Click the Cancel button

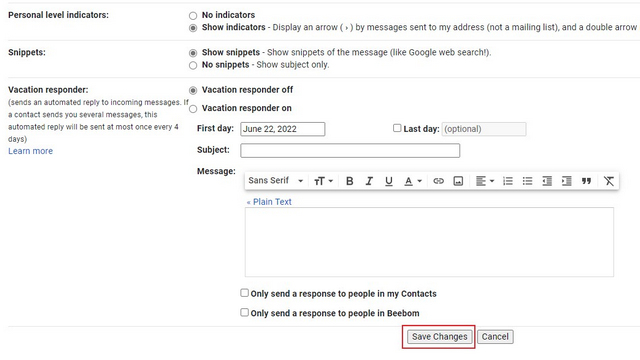(x=495, y=337)
